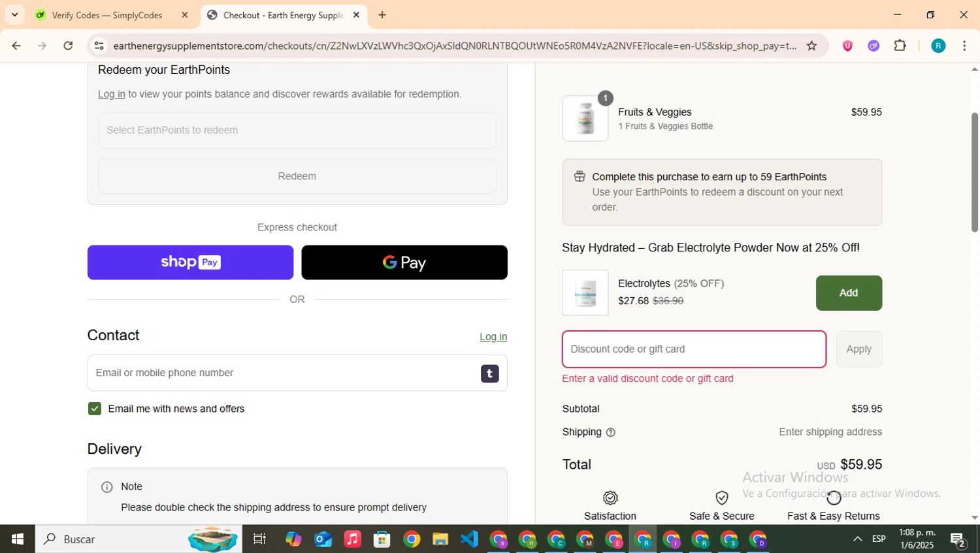The width and height of the screenshot is (980, 553).
Task: Open the notifications center icon
Action: pyautogui.click(x=958, y=540)
